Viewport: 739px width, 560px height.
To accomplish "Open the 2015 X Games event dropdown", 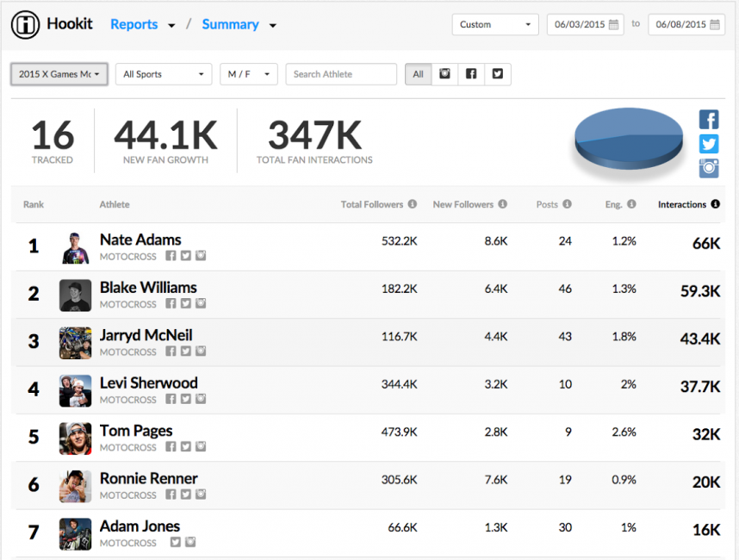I will pyautogui.click(x=58, y=74).
